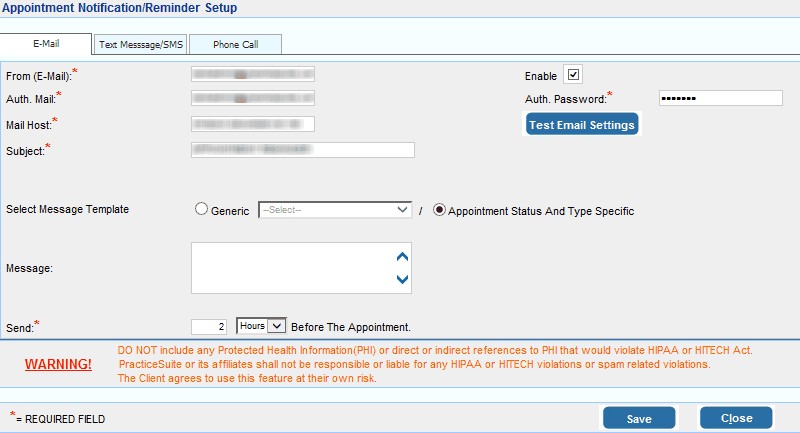The image size is (800, 433).
Task: Save the reminder setup
Action: pyautogui.click(x=638, y=418)
